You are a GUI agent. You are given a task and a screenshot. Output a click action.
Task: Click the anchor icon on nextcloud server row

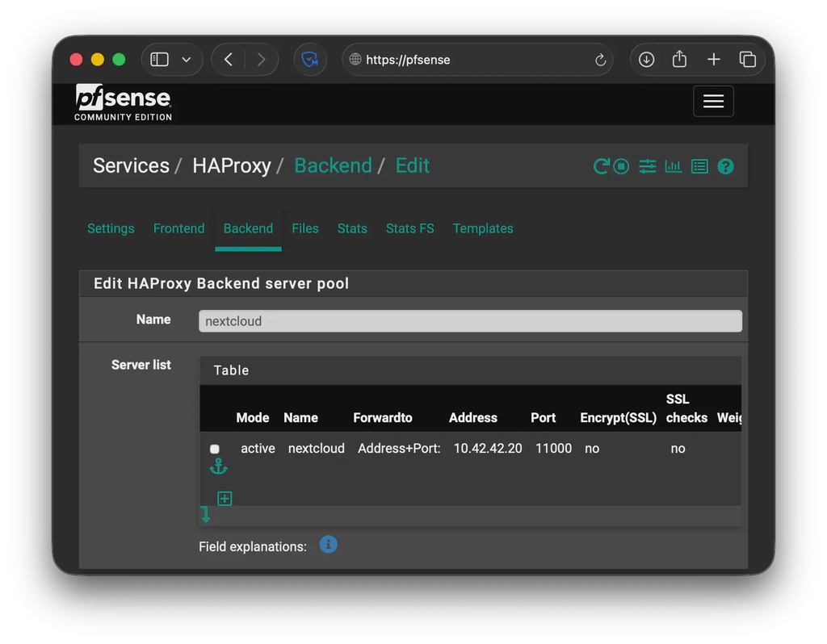pos(219,466)
